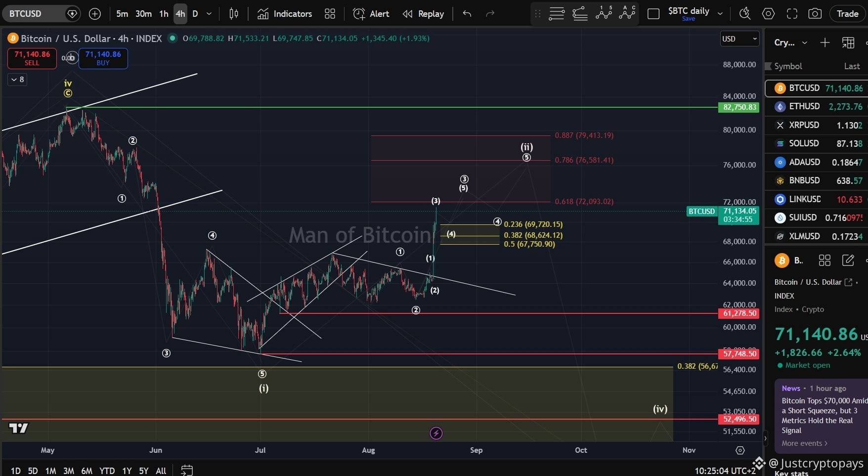Select the Elliott impulse wave 1-5 tool

pyautogui.click(x=604, y=13)
